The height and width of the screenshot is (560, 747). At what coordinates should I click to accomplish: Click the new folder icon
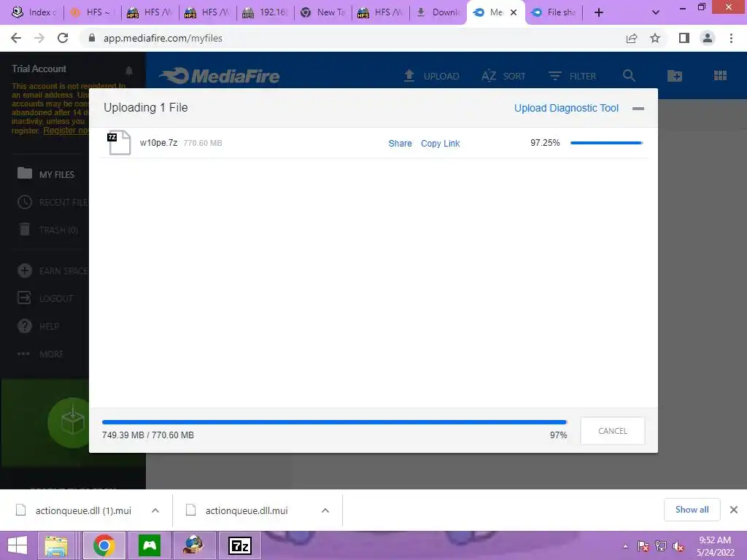coord(675,75)
